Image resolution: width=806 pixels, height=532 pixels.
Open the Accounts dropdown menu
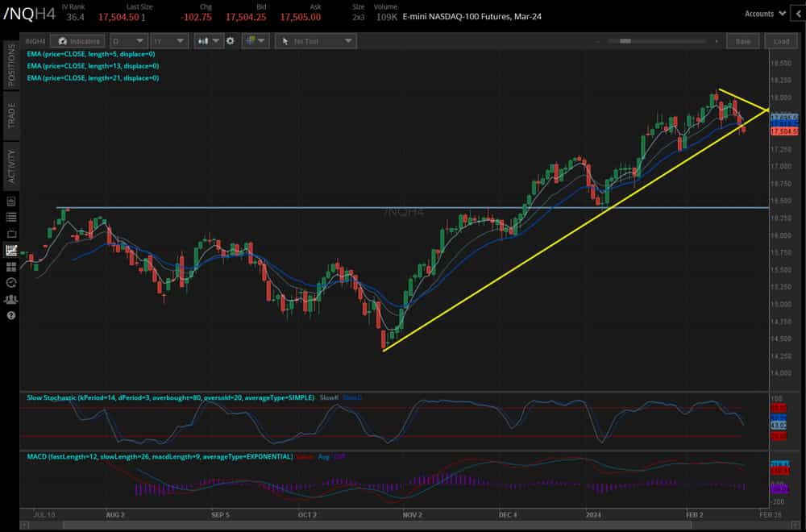point(764,14)
